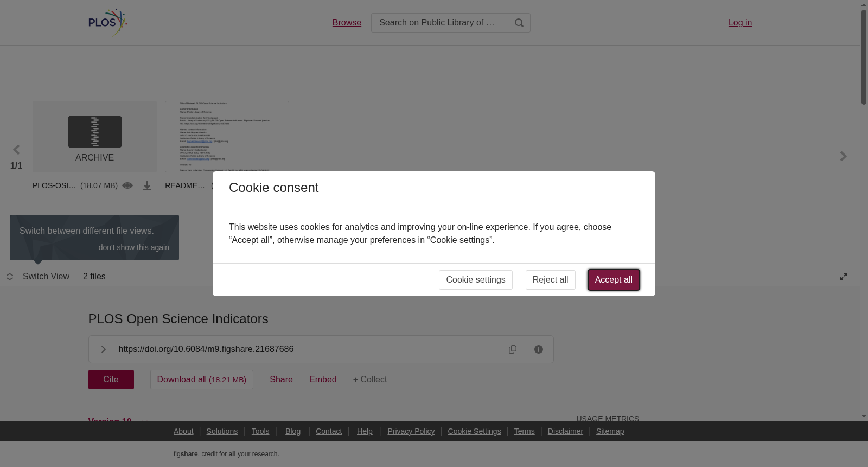This screenshot has height=467, width=868.
Task: Open the Disclaimer footer link
Action: click(x=565, y=431)
